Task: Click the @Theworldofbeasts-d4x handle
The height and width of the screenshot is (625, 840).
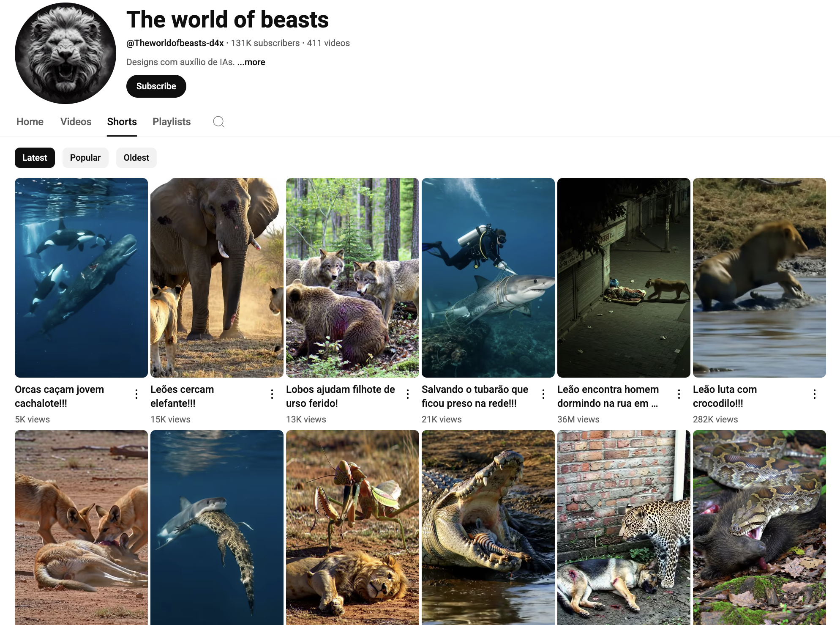Action: (x=175, y=43)
